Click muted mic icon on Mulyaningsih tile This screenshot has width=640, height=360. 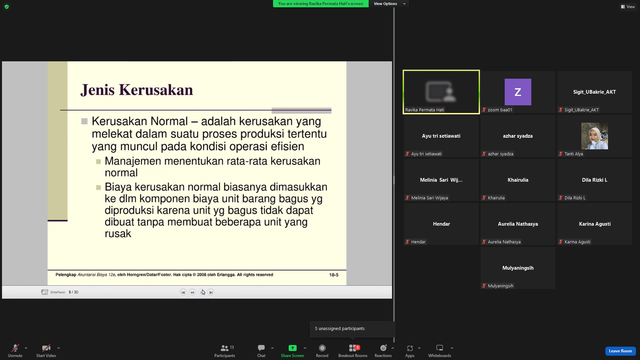484,286
